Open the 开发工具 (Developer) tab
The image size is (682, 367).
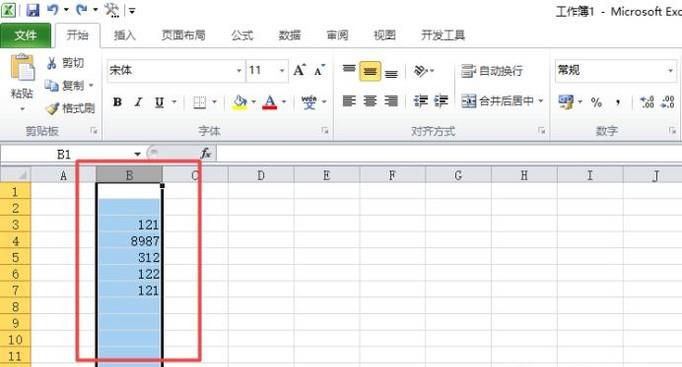(443, 35)
